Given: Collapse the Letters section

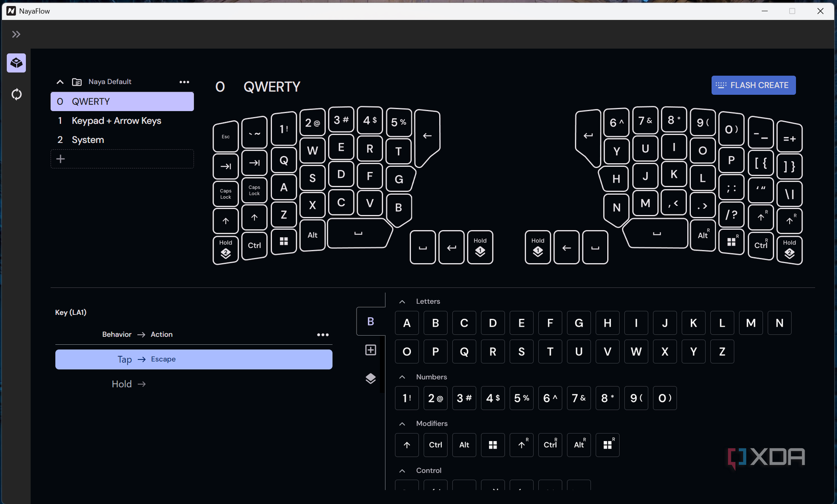Looking at the screenshot, I should tap(402, 301).
